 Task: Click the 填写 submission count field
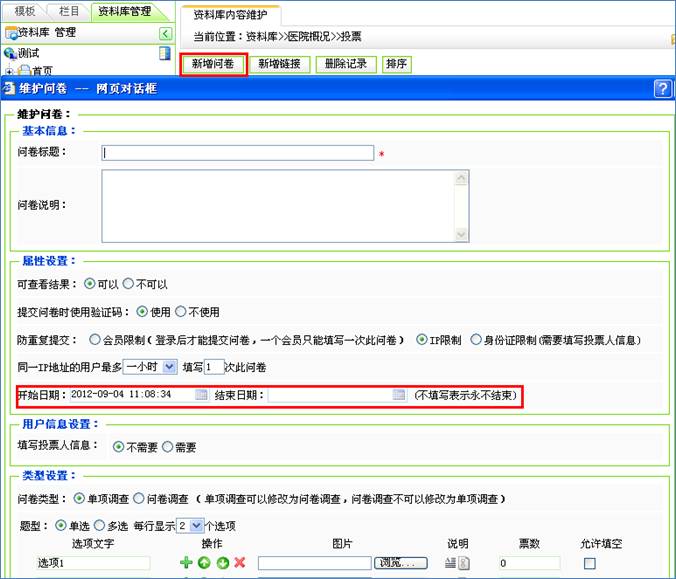pyautogui.click(x=214, y=367)
